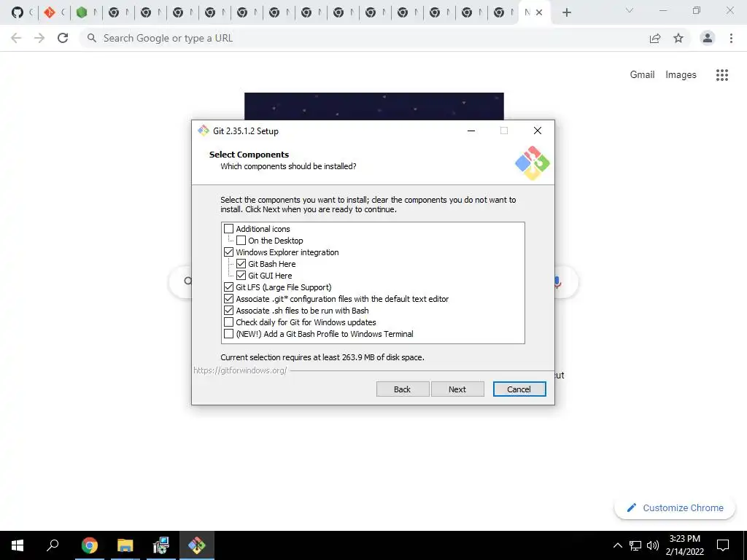The width and height of the screenshot is (747, 560).
Task: Select Git Setup taskbar icon
Action: [197, 545]
